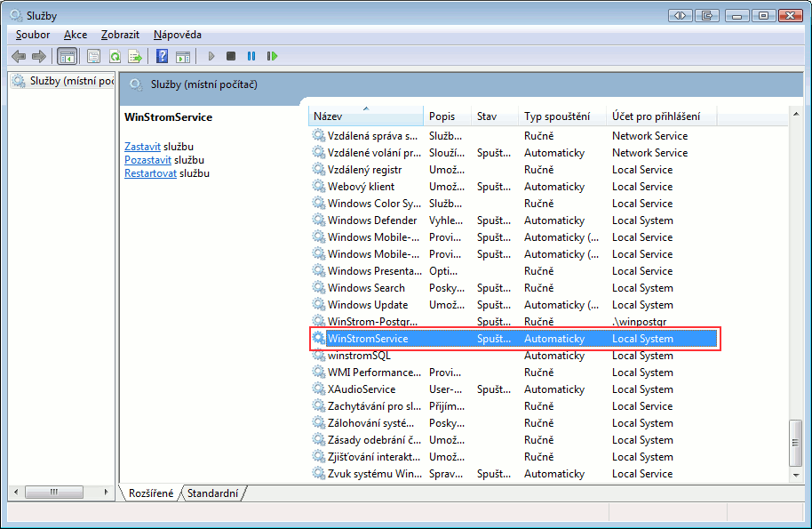Open the Nápověda menu

178,35
